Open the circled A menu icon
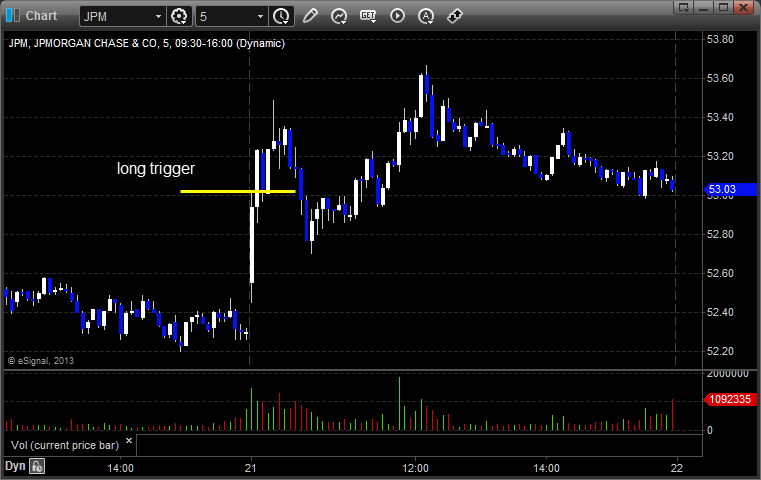This screenshot has width=761, height=480. pyautogui.click(x=426, y=17)
